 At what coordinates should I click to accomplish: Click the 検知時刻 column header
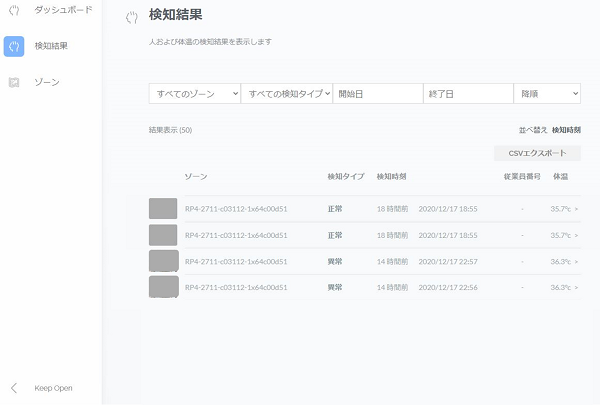391,176
